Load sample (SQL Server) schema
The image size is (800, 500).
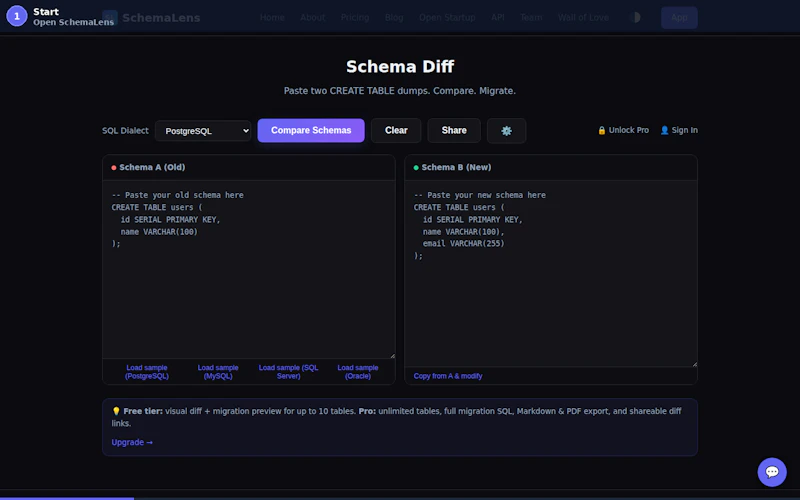click(288, 371)
